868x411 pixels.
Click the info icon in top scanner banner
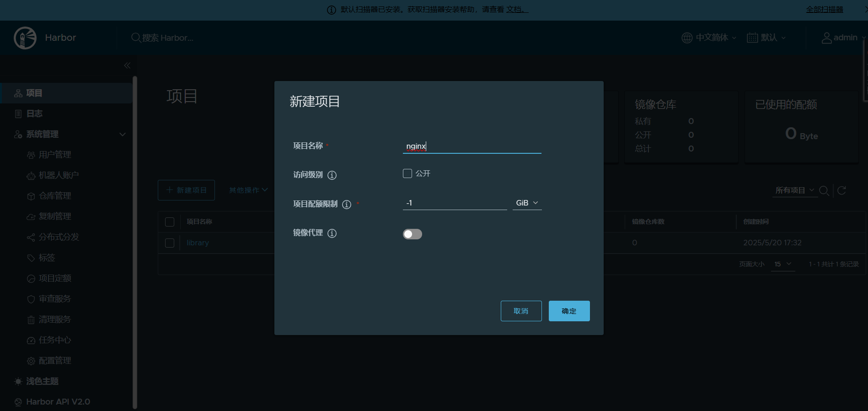(x=332, y=10)
